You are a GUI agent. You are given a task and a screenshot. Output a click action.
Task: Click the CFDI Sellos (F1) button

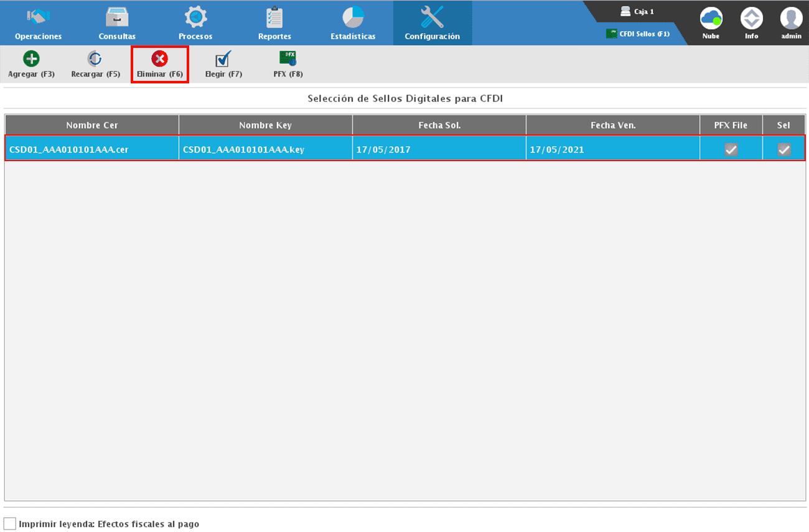point(638,34)
